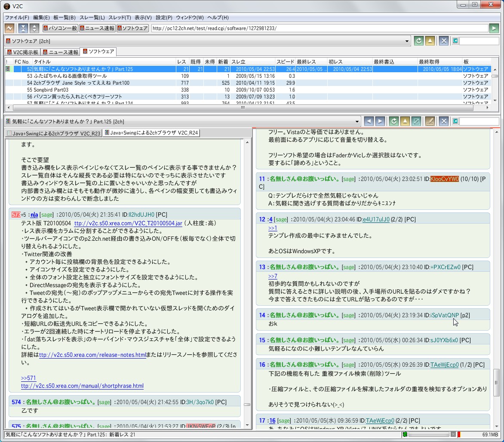Open the V2C_T20100504.jar download link

(x=128, y=224)
